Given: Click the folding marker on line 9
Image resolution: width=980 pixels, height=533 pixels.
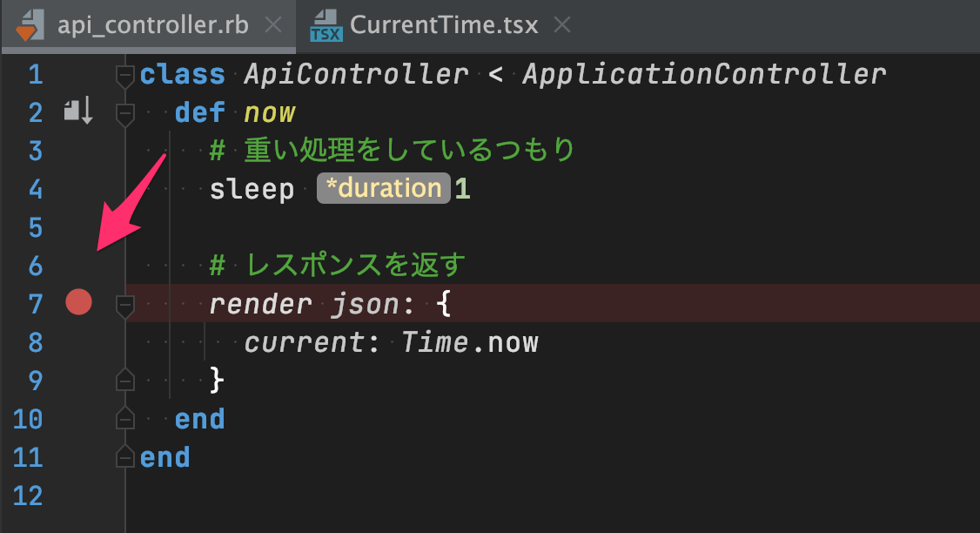Looking at the screenshot, I should (x=124, y=381).
